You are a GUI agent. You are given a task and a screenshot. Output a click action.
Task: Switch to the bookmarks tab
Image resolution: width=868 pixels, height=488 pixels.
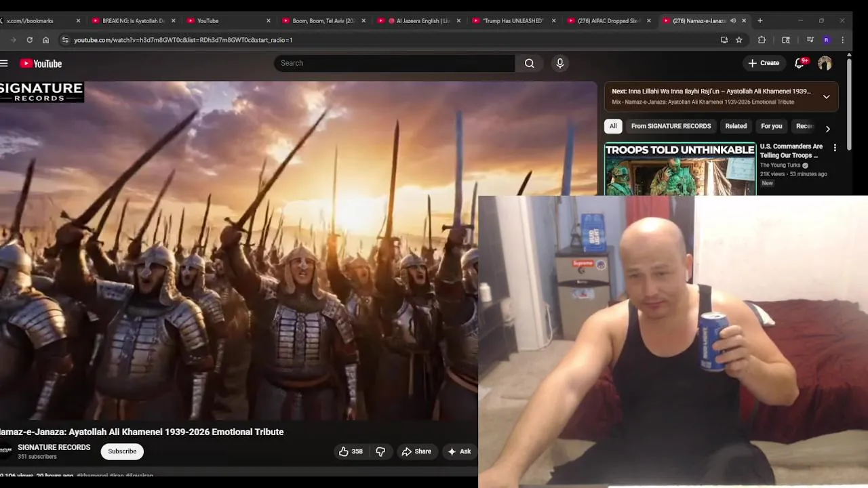point(40,21)
